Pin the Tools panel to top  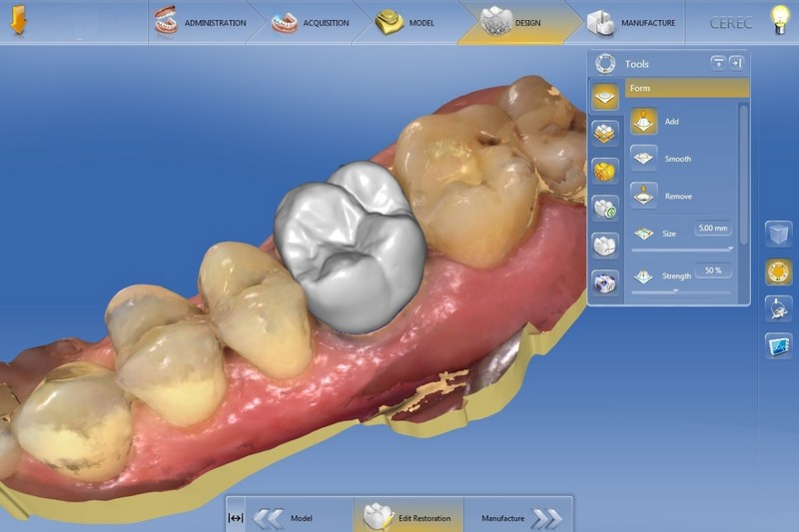tap(718, 63)
